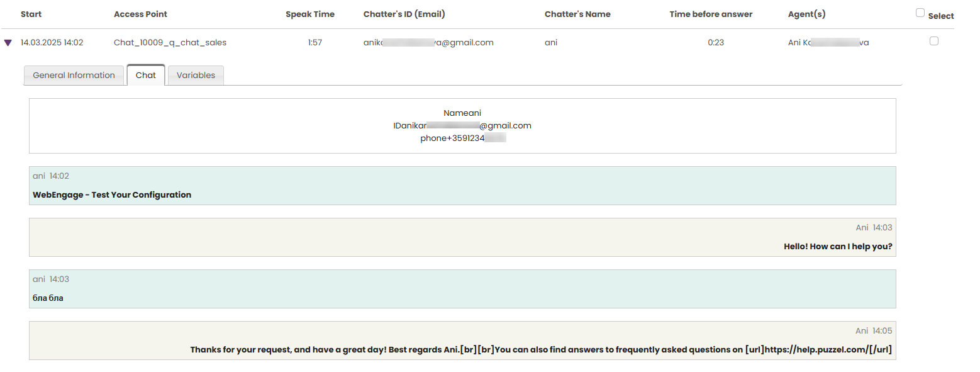Click the 'Hello! How can I help you?' reply
Image resolution: width=980 pixels, height=372 pixels.
pos(838,247)
